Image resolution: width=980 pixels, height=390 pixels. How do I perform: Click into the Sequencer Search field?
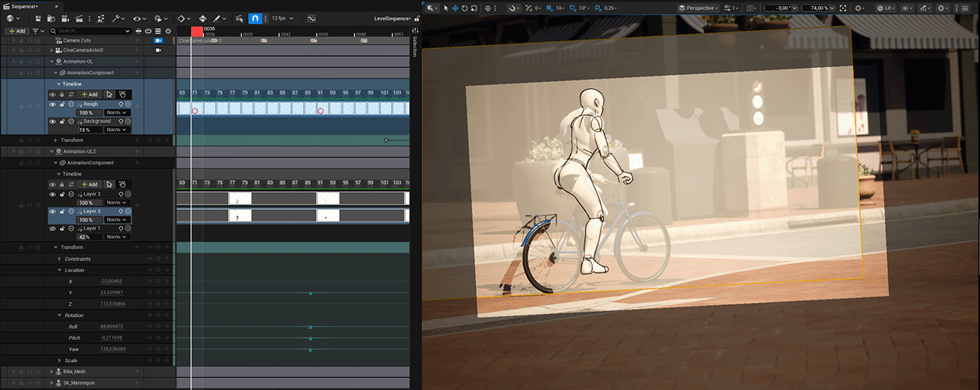click(x=90, y=30)
